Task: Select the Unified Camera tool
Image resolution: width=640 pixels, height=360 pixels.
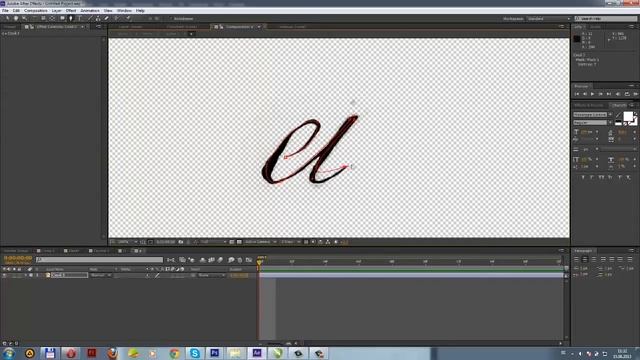Action: click(x=43, y=18)
